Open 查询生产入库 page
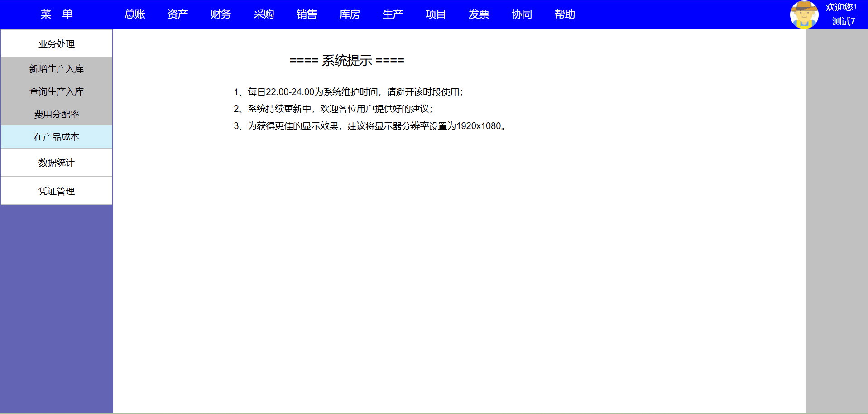868x414 pixels. tap(57, 91)
